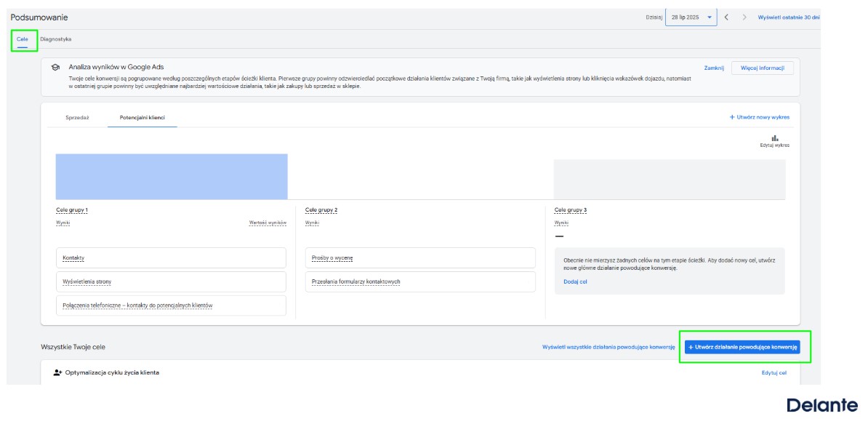
Task: Dismiss the banner via Zamknij
Action: point(714,68)
